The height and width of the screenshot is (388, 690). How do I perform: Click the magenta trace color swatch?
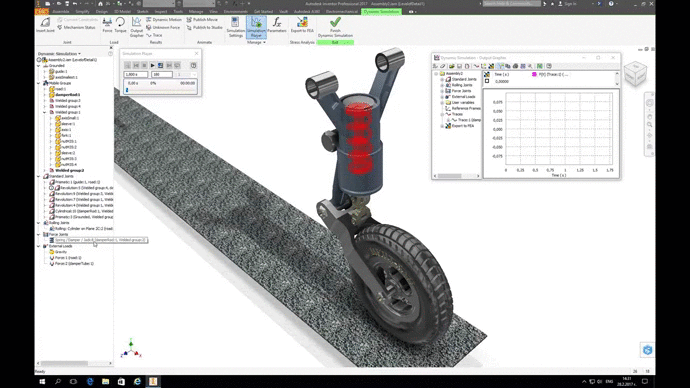[534, 74]
